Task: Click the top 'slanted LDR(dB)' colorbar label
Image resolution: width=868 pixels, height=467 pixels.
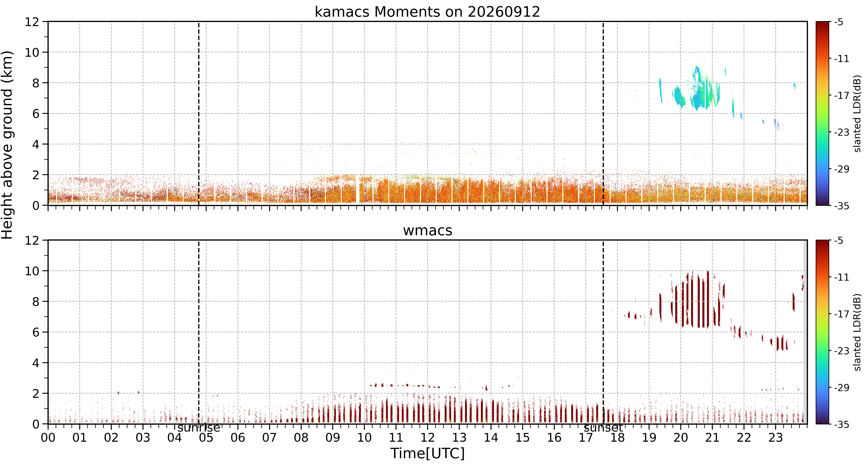Action: pos(858,114)
